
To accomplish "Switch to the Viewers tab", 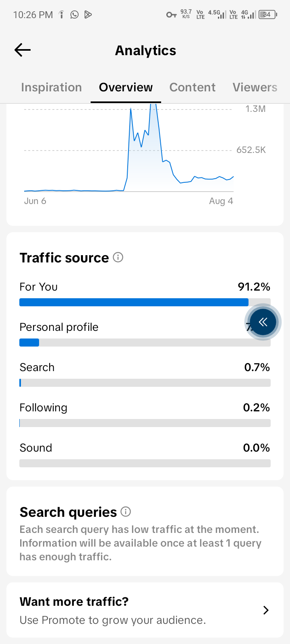I will pyautogui.click(x=255, y=87).
